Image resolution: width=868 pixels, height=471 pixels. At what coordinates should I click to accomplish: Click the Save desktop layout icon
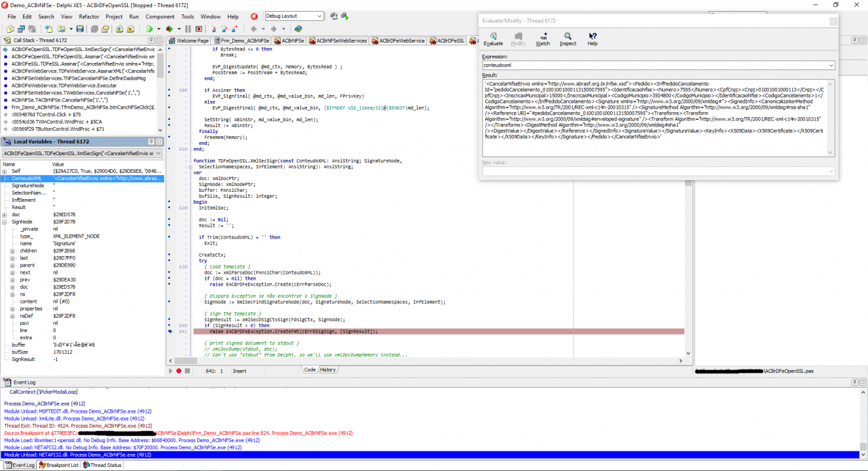click(x=334, y=16)
